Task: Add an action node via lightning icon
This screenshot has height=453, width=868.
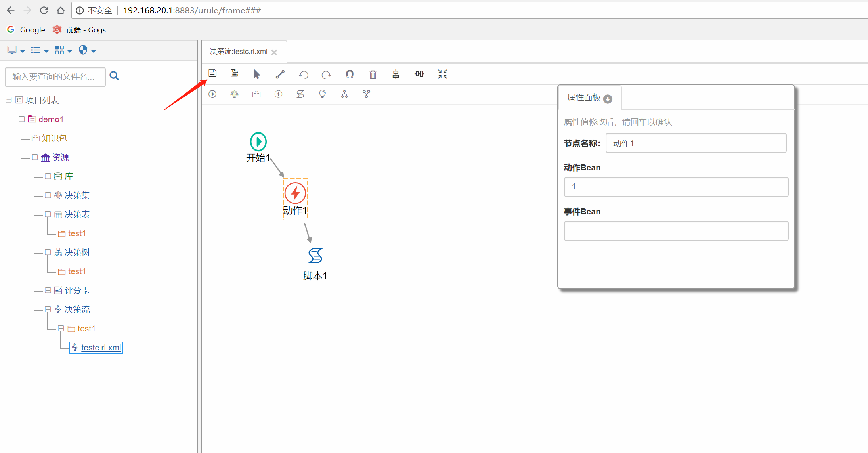Action: (x=279, y=94)
